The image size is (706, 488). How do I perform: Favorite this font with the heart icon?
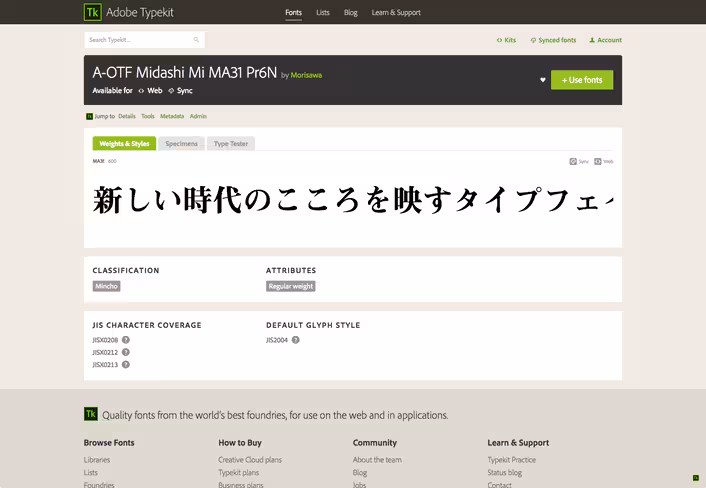(x=543, y=80)
